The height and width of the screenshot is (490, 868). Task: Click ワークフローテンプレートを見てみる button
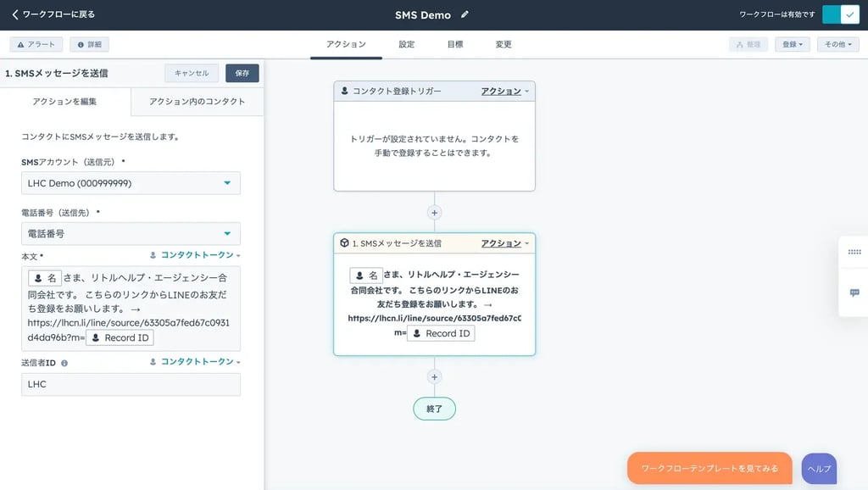click(x=709, y=467)
